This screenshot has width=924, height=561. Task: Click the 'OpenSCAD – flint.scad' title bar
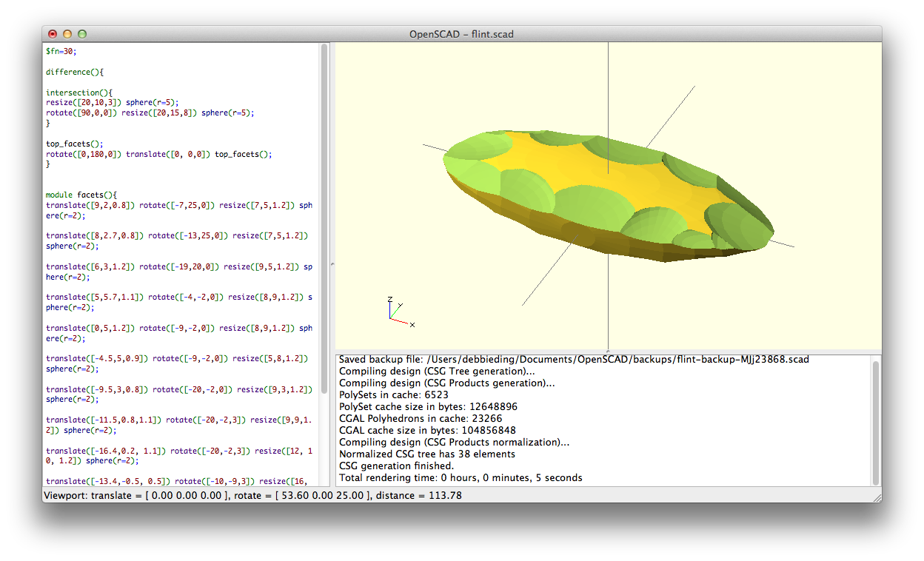(x=461, y=34)
